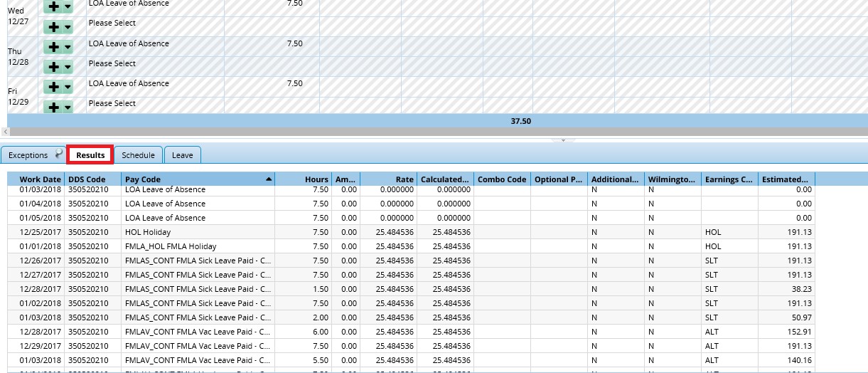This screenshot has width=868, height=373.
Task: Click the pin icon beside Exceptions tab
Action: pyautogui.click(x=59, y=154)
